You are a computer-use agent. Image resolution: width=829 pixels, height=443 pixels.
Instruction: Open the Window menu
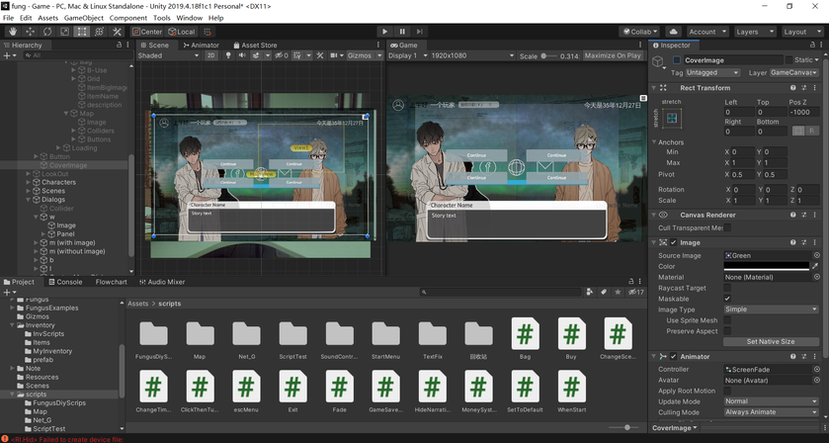tap(189, 17)
